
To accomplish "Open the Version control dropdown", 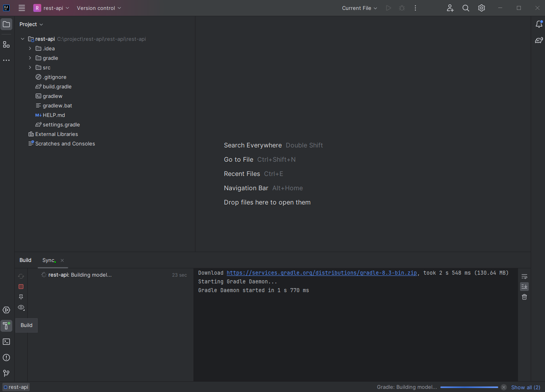I will click(99, 8).
